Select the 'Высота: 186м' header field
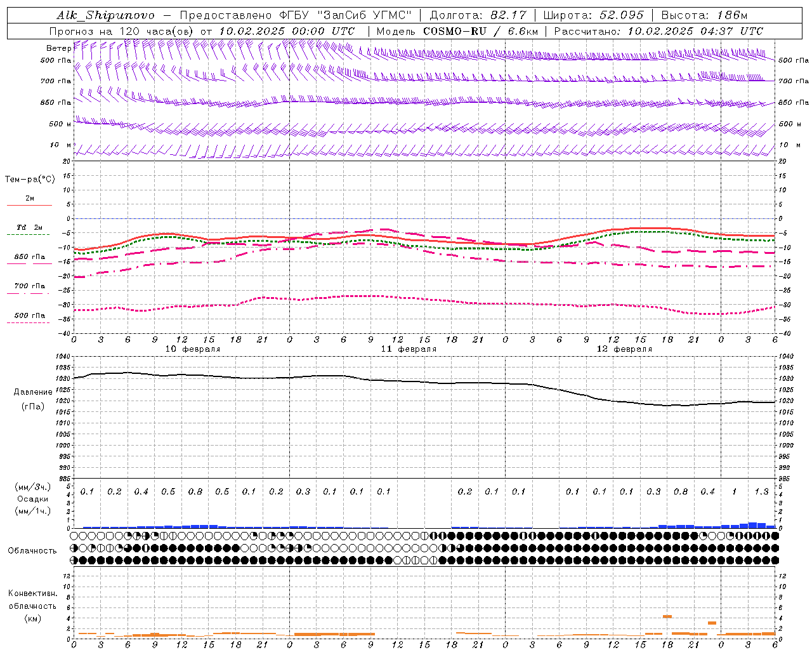 click(x=704, y=15)
